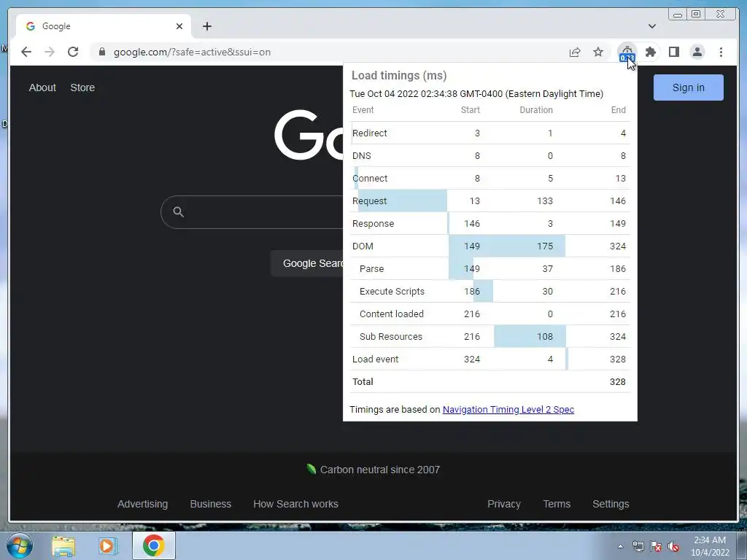Show hidden tray icons arrow
This screenshot has height=560, width=747.
[x=620, y=546]
